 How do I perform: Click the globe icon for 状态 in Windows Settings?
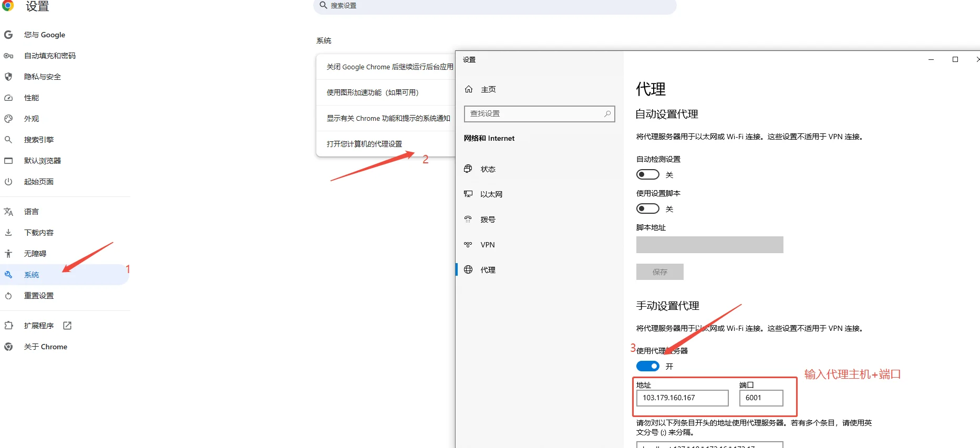tap(468, 169)
